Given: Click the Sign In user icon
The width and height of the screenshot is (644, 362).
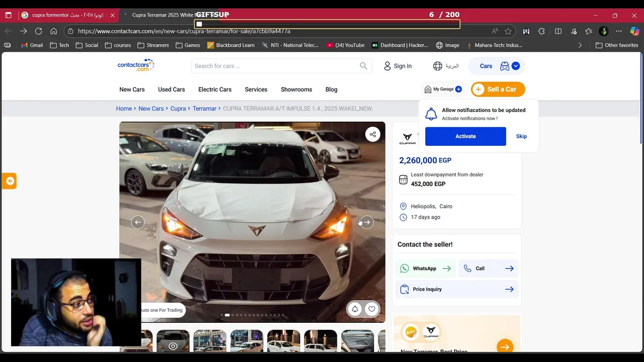Looking at the screenshot, I should [x=387, y=66].
